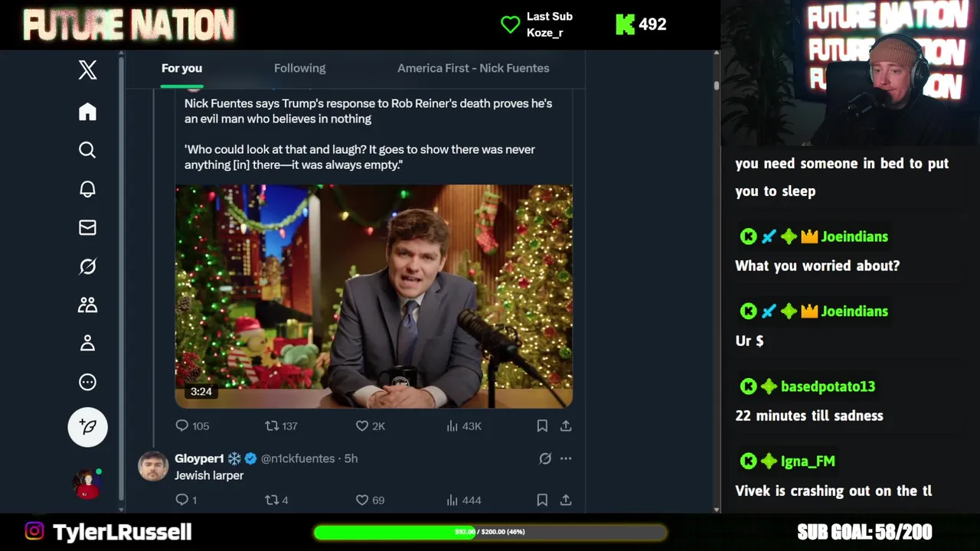Play the Nick Fuentes video thumbnail
This screenshot has height=551, width=980.
(x=374, y=296)
